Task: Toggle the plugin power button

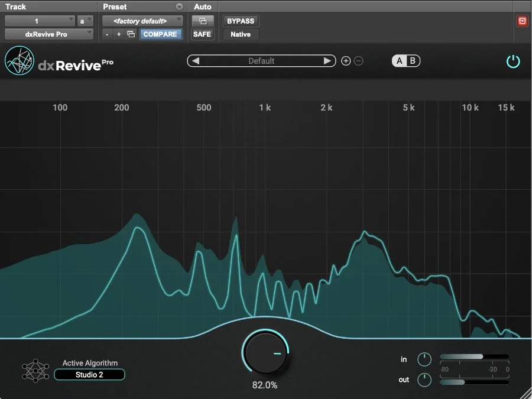Action: (513, 61)
